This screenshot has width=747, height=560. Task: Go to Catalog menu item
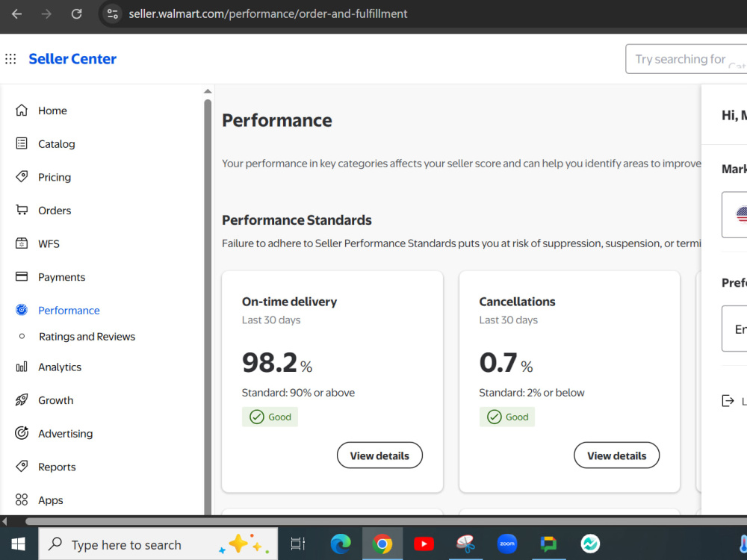[x=57, y=144]
